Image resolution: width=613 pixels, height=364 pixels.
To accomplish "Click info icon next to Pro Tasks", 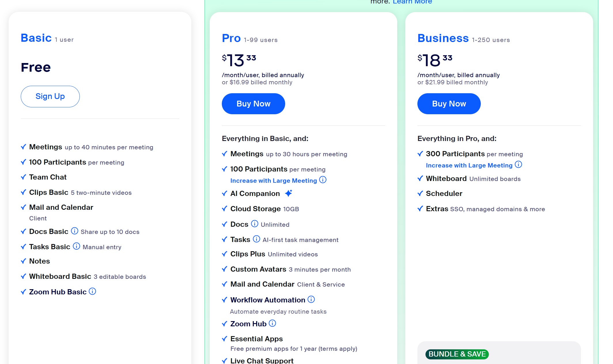I will pos(256,239).
